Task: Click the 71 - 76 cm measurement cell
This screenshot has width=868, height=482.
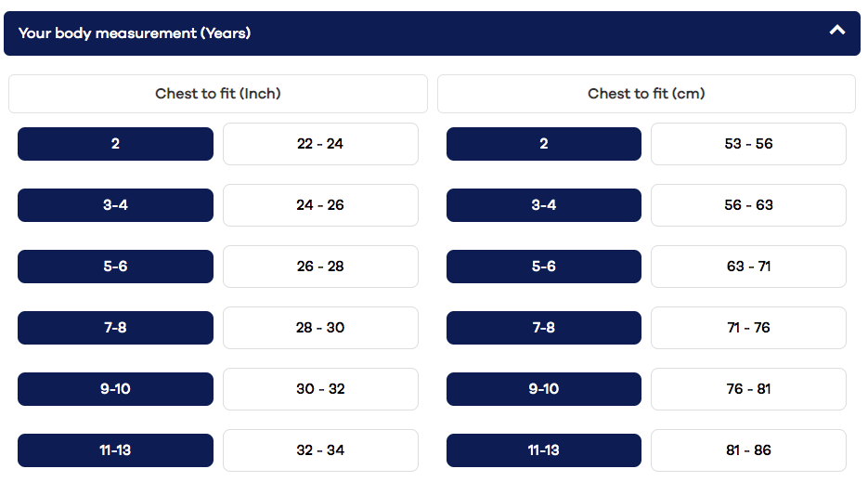Action: tap(748, 328)
